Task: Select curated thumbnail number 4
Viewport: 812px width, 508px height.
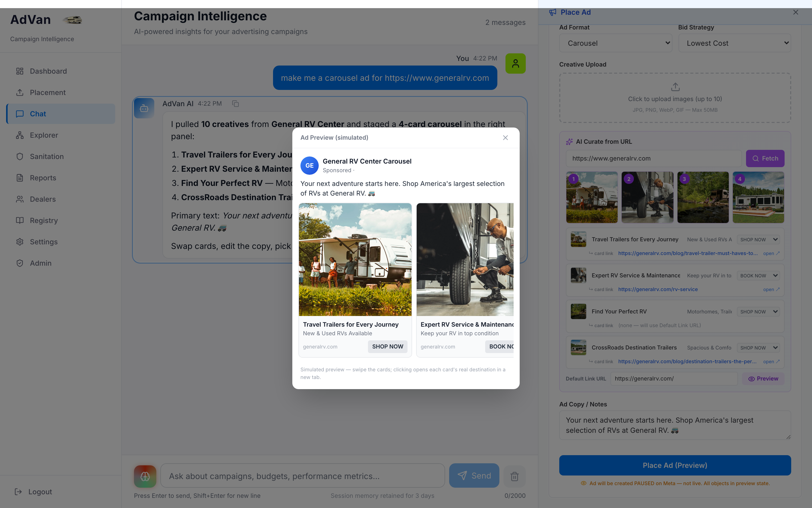Action: click(758, 197)
